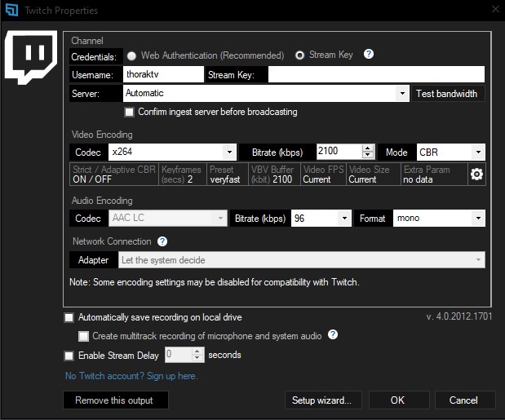Close the Twitch Properties dialog
505x420 pixels.
[x=494, y=10]
